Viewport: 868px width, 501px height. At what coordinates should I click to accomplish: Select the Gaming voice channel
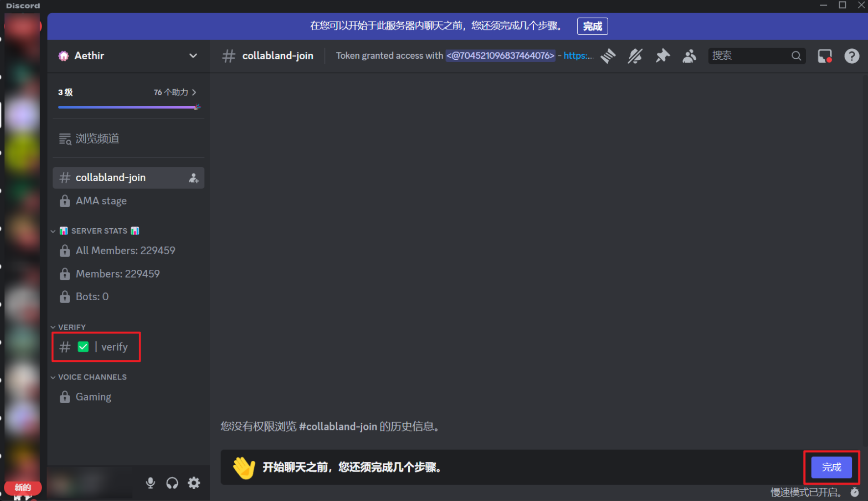[x=128, y=397]
